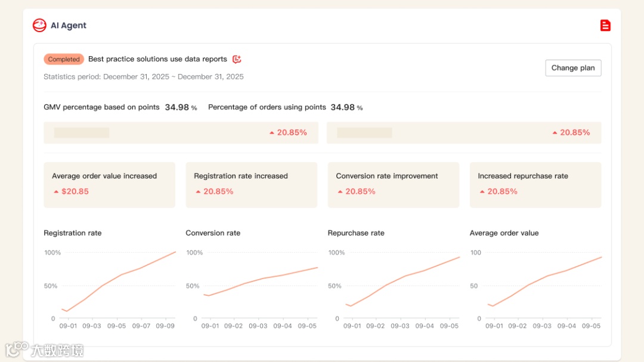Viewport: 644px width, 362px height.
Task: Open the red document icon at top right
Action: [x=605, y=25]
